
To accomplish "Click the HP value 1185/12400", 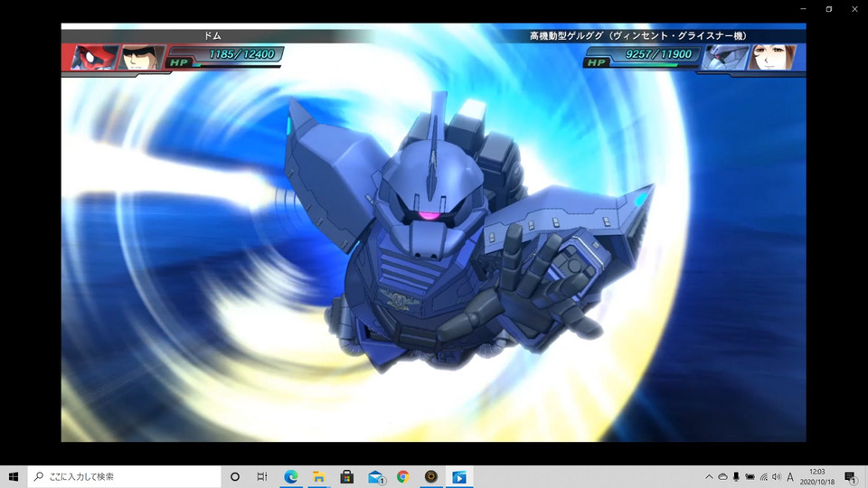I will (x=241, y=54).
